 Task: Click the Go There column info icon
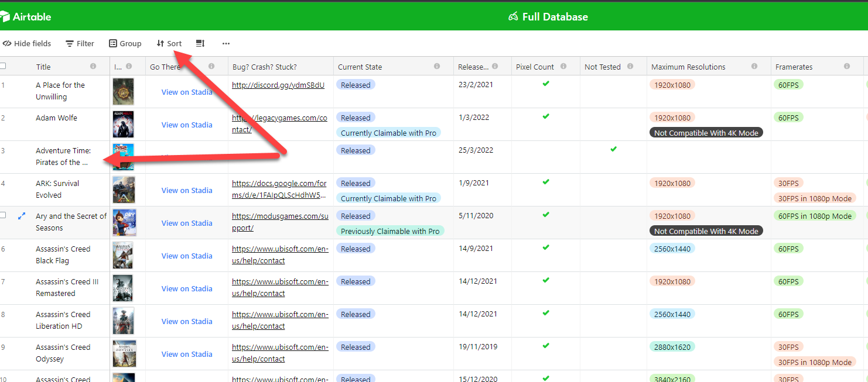211,67
